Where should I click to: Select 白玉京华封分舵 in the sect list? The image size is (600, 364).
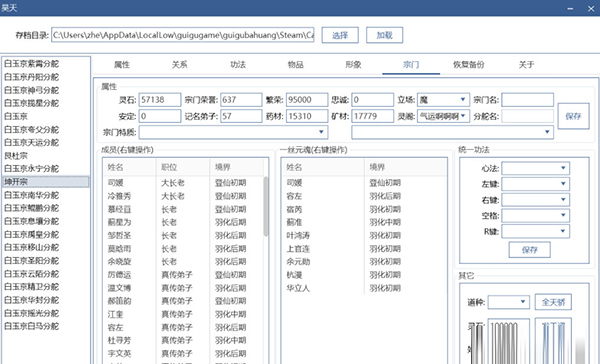46,300
